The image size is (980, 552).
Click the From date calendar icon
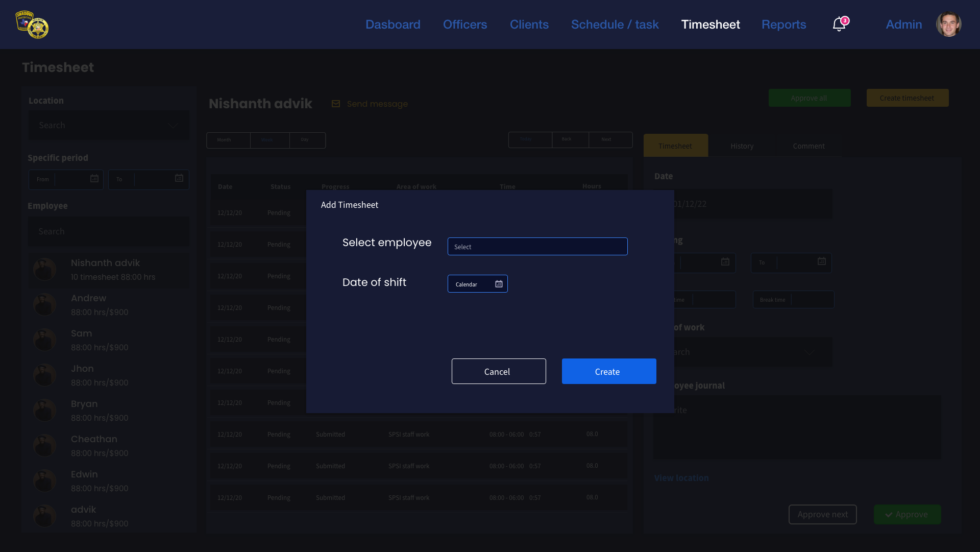(x=94, y=179)
